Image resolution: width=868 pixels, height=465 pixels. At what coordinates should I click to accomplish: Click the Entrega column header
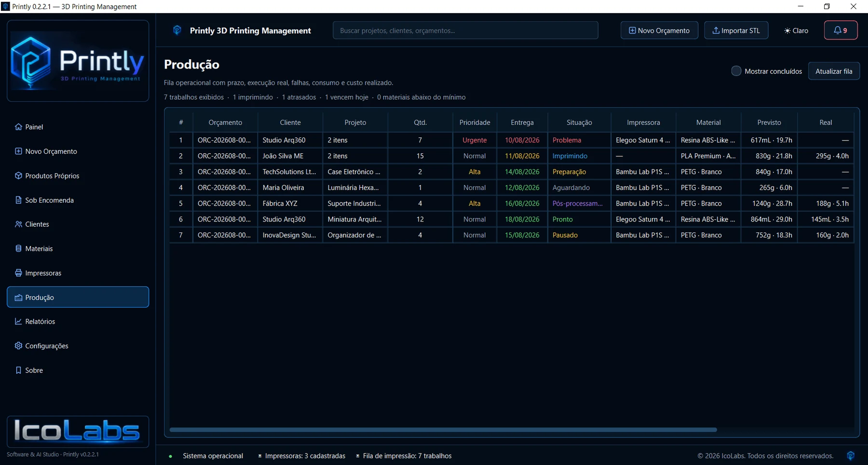click(522, 123)
